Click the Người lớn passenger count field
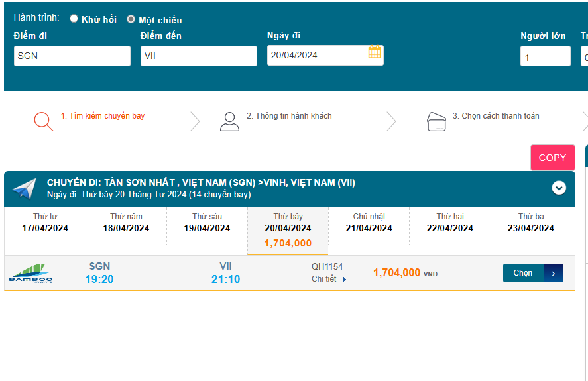The image size is (588, 381). (x=545, y=57)
